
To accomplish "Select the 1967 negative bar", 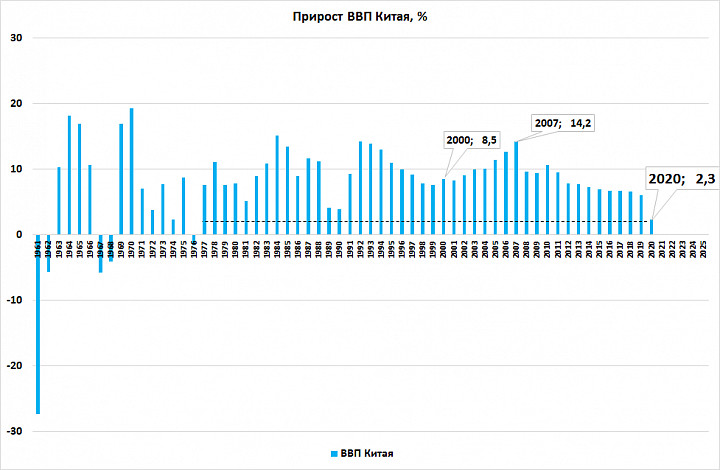I will 101,253.
